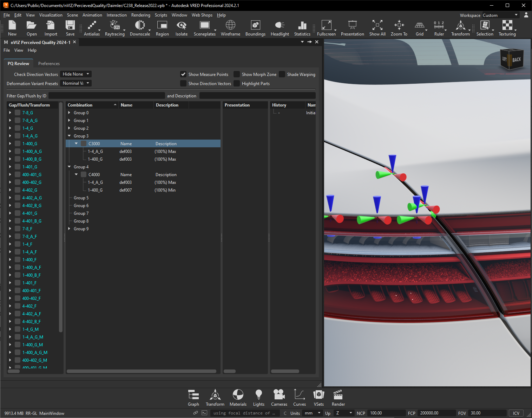This screenshot has height=418, width=532.
Task: Click the BACK face of the view cube
Action: coord(517,60)
